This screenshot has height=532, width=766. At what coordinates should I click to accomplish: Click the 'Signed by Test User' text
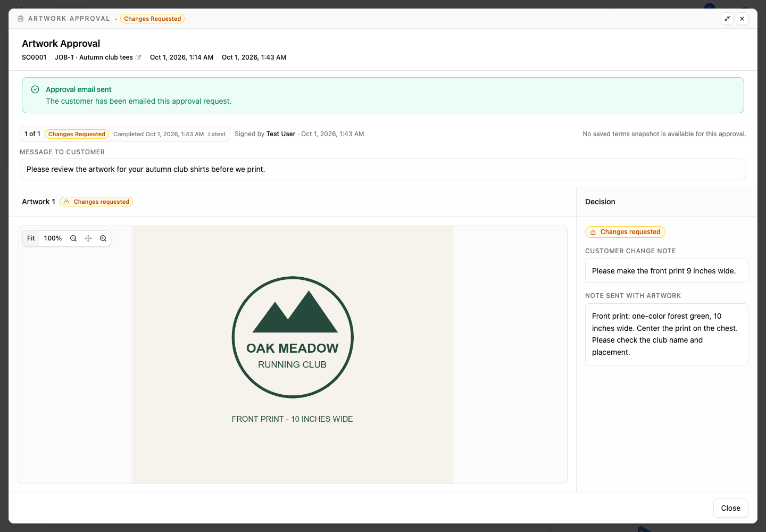click(x=265, y=134)
